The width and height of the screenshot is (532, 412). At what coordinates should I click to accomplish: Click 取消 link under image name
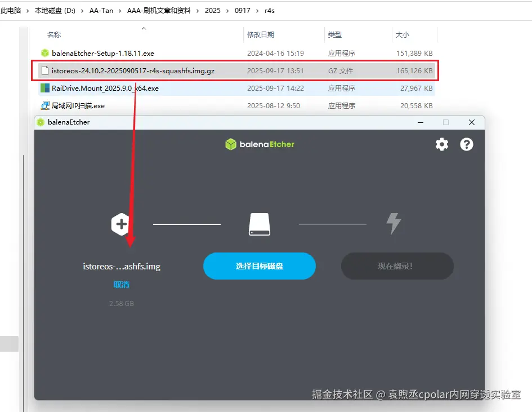(122, 285)
